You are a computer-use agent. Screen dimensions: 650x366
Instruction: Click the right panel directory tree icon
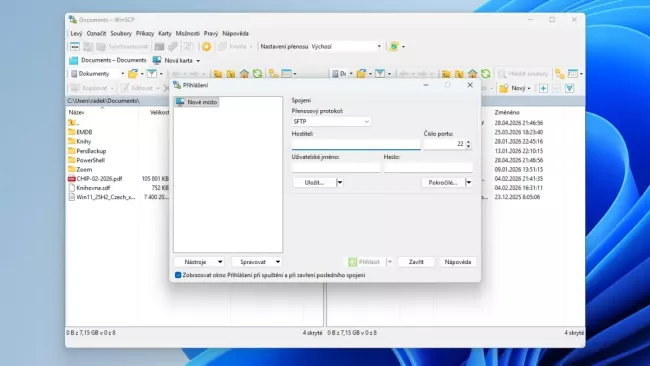point(560,74)
